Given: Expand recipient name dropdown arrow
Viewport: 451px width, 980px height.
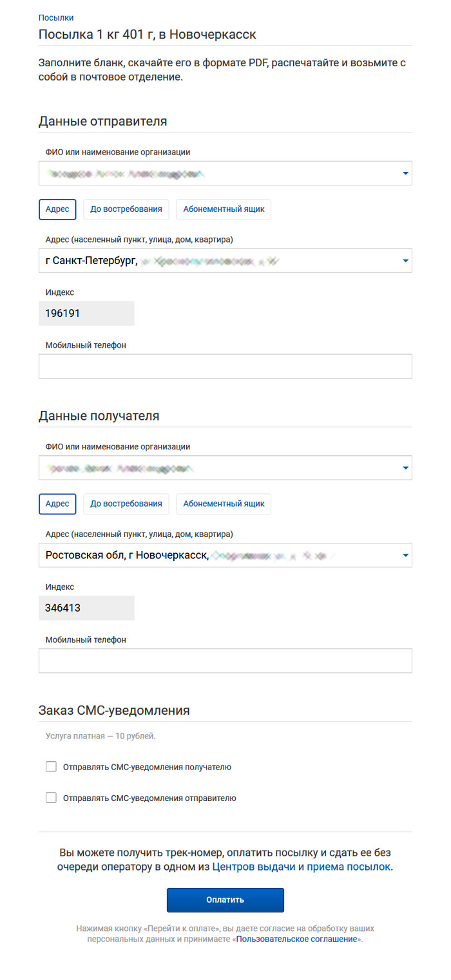Looking at the screenshot, I should (405, 467).
